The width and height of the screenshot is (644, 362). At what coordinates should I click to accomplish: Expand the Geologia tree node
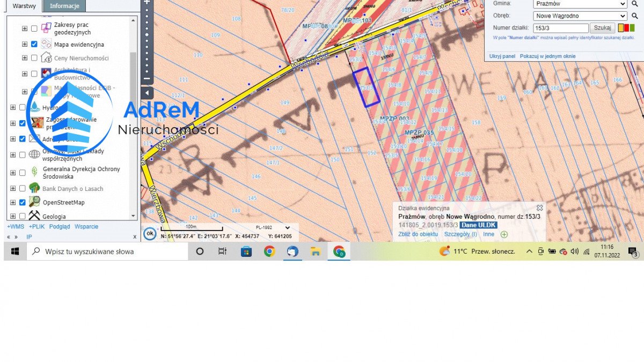[13, 216]
